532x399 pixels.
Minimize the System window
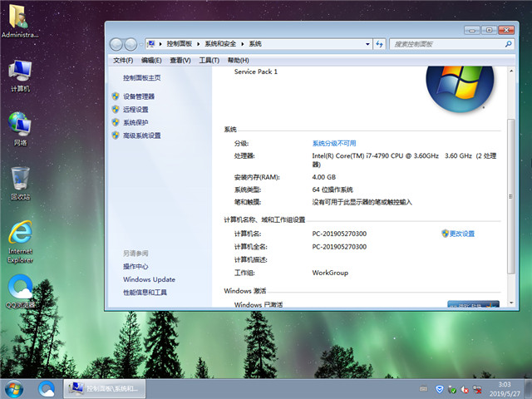coord(472,30)
